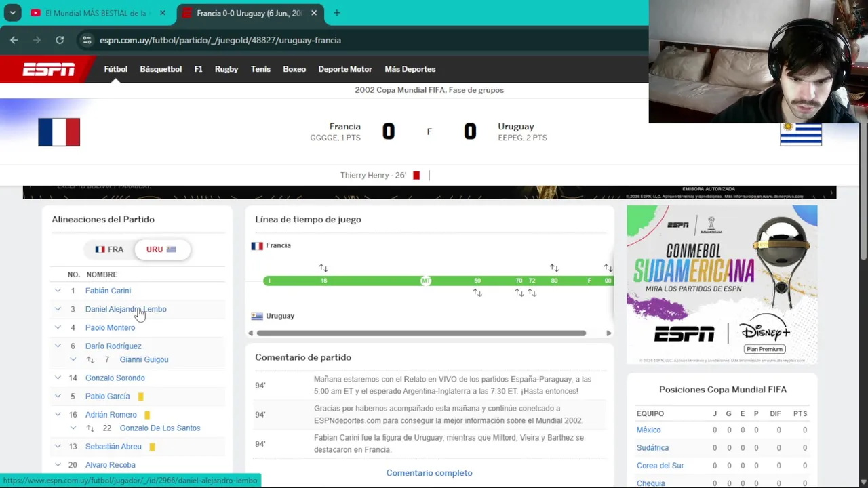The height and width of the screenshot is (488, 868).
Task: Click Thierry Henry red card icon
Action: (416, 175)
